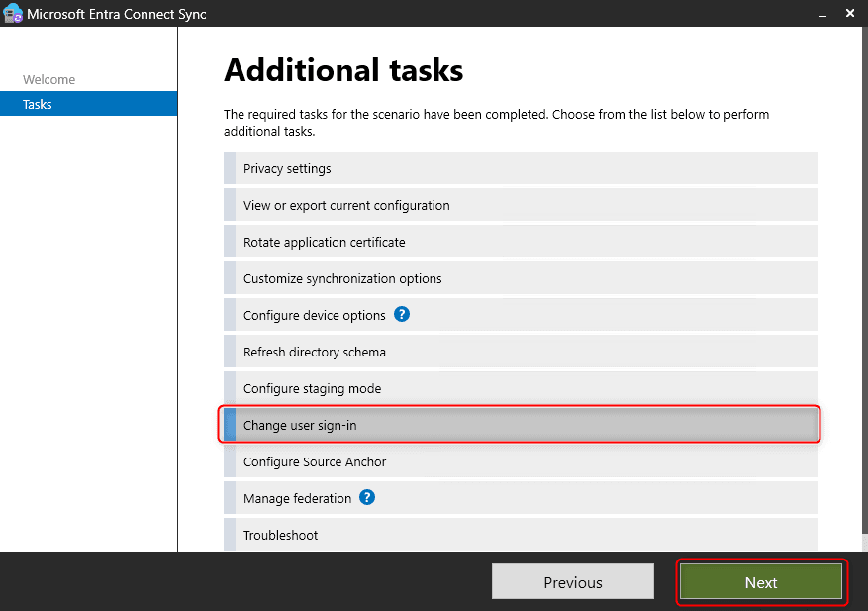Click the Microsoft Entra Connect app icon

13,14
